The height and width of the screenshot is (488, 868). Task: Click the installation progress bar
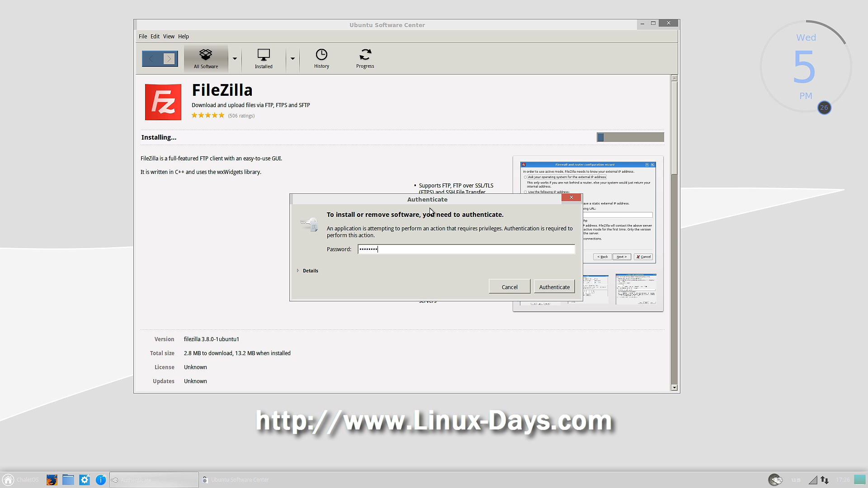click(x=630, y=137)
